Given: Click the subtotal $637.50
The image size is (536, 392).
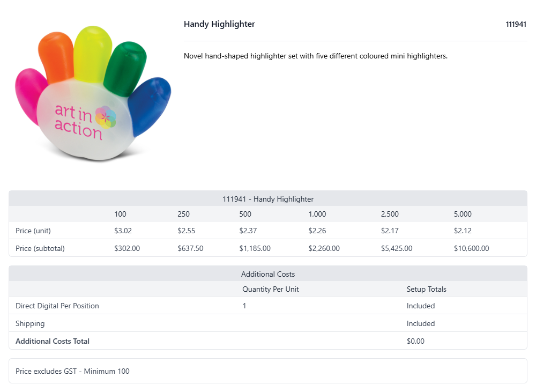Looking at the screenshot, I should tap(190, 249).
